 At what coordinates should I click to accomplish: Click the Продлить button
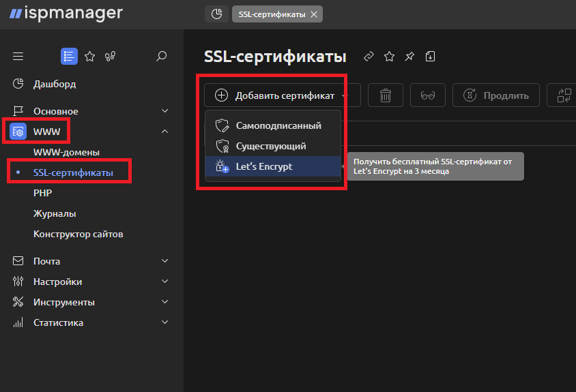pyautogui.click(x=496, y=95)
